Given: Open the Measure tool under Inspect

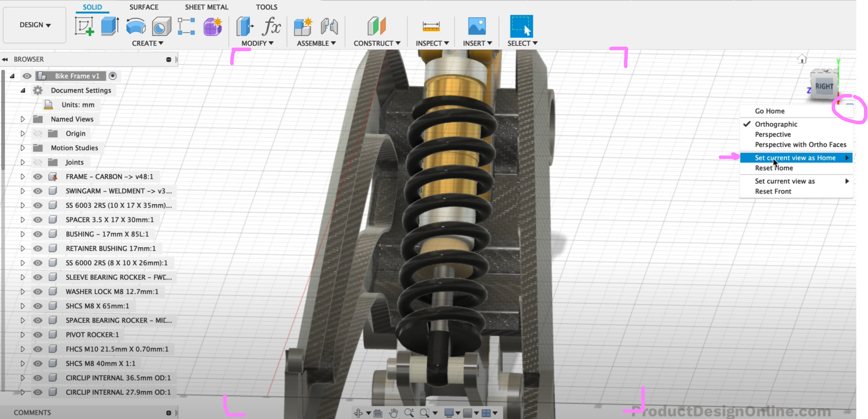Looking at the screenshot, I should pos(431,26).
